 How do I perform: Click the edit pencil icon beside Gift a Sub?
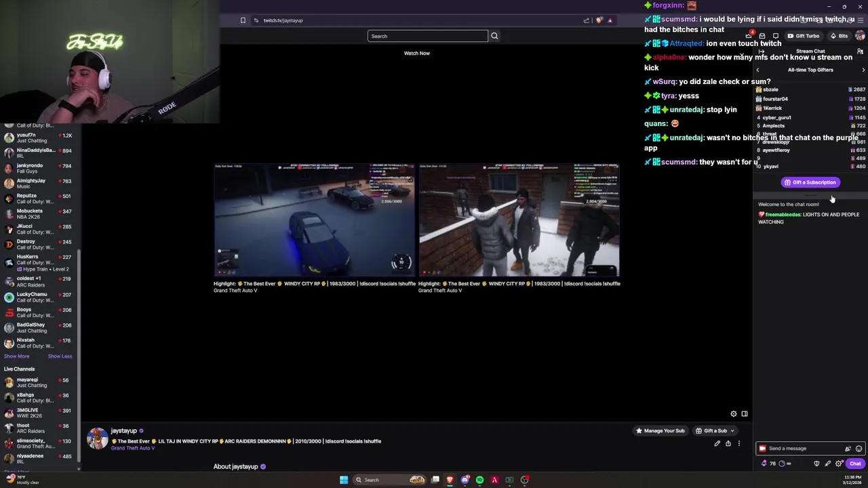717,444
